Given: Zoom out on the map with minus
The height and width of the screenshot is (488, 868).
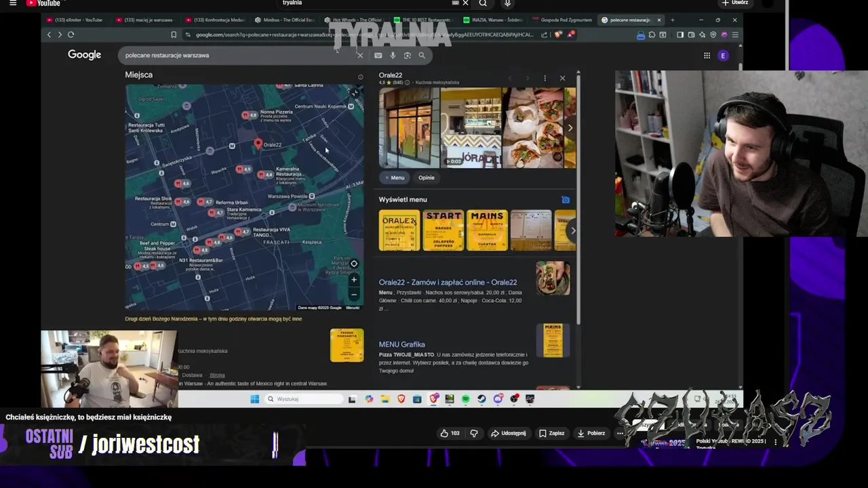Looking at the screenshot, I should (353, 294).
